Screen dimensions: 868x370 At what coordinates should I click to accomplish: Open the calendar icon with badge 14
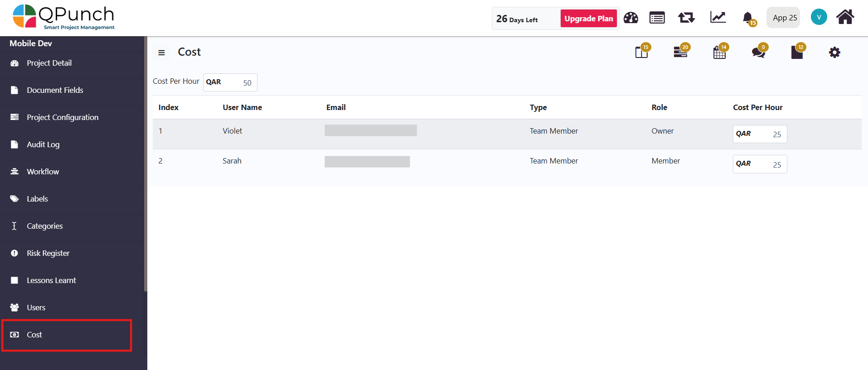[x=720, y=52]
